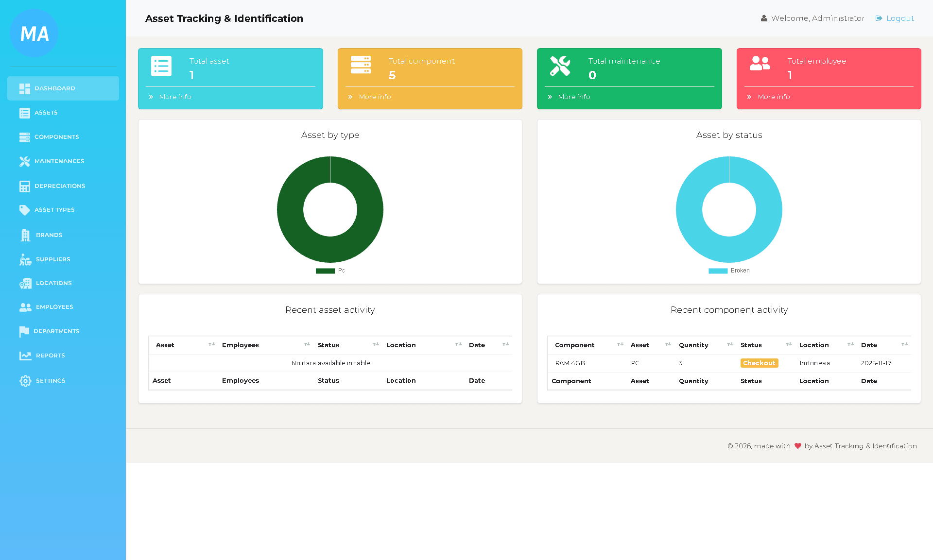Open the Assets section in sidebar
Screen dimensions: 933x560
pos(46,113)
